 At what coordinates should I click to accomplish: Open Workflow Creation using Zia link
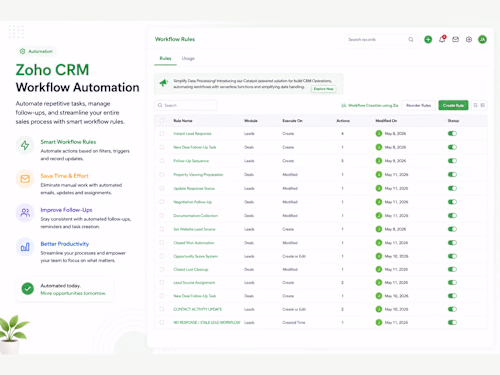tap(373, 105)
